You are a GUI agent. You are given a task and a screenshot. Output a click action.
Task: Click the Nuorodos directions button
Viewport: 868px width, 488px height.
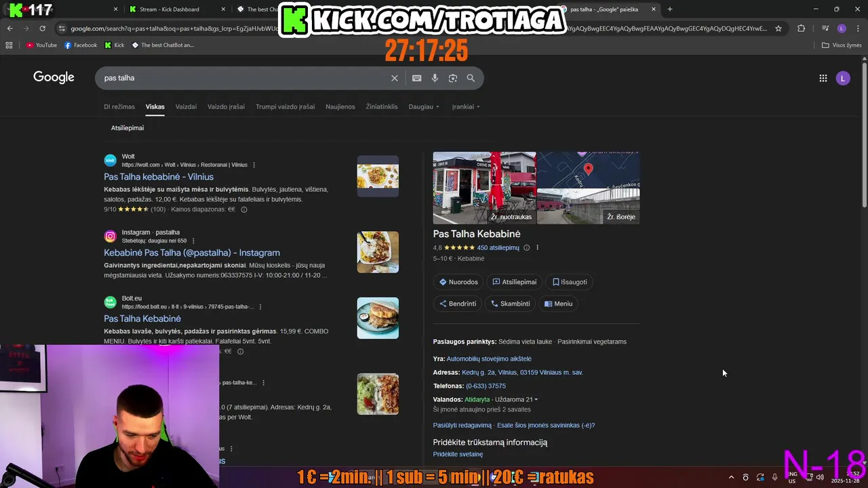458,282
